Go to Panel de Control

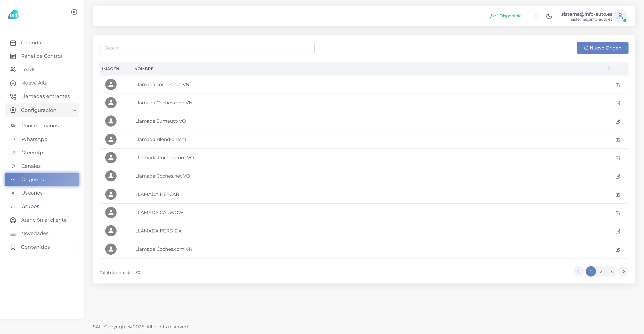tap(42, 56)
